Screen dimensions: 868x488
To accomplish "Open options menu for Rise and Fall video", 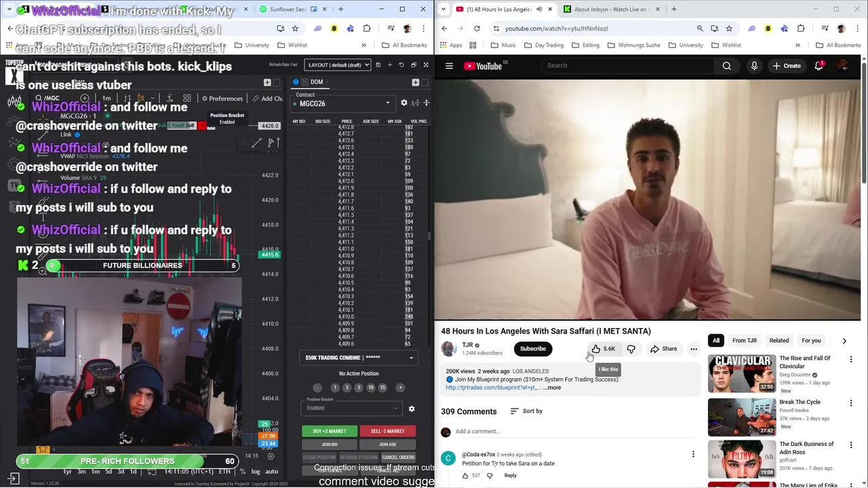I will [851, 359].
